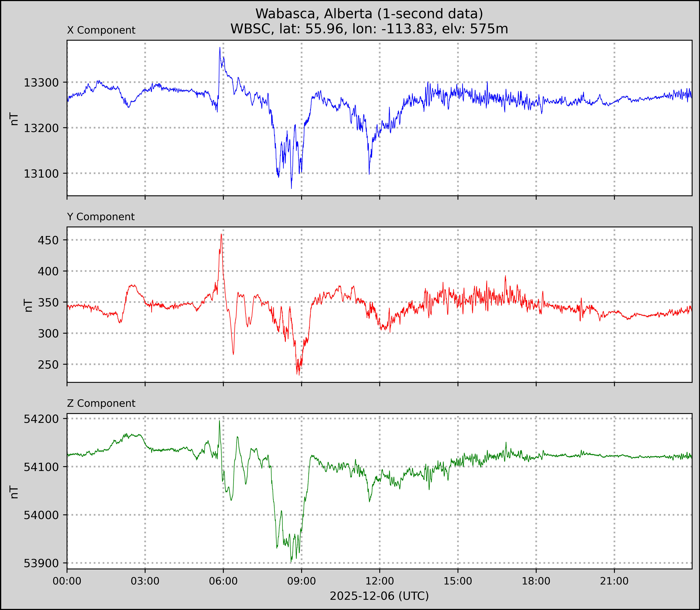Click the Y Component panel label
This screenshot has width=700, height=610.
coord(101,217)
